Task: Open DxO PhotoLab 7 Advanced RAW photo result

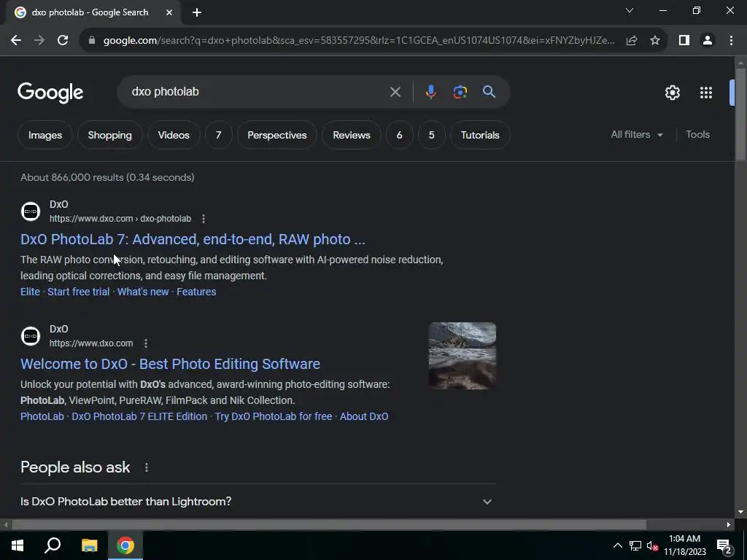Action: [x=193, y=239]
